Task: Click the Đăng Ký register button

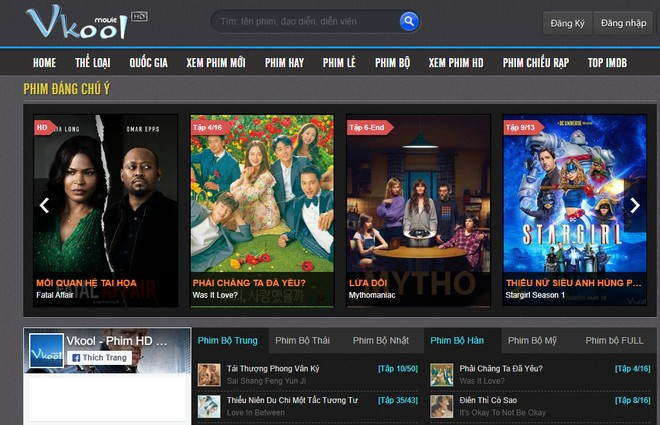Action: (567, 23)
